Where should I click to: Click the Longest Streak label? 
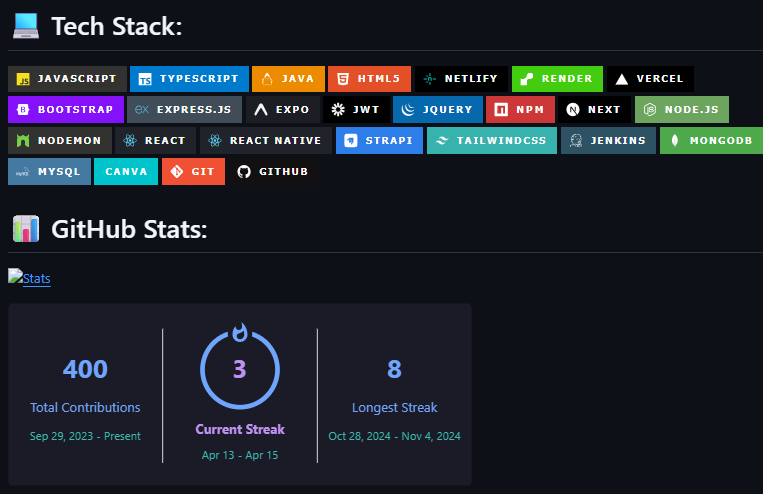click(x=395, y=407)
